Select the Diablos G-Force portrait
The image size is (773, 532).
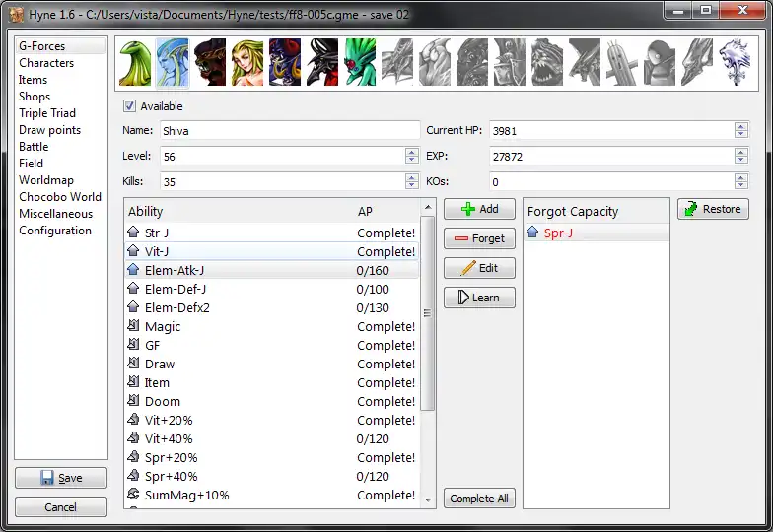pos(322,63)
